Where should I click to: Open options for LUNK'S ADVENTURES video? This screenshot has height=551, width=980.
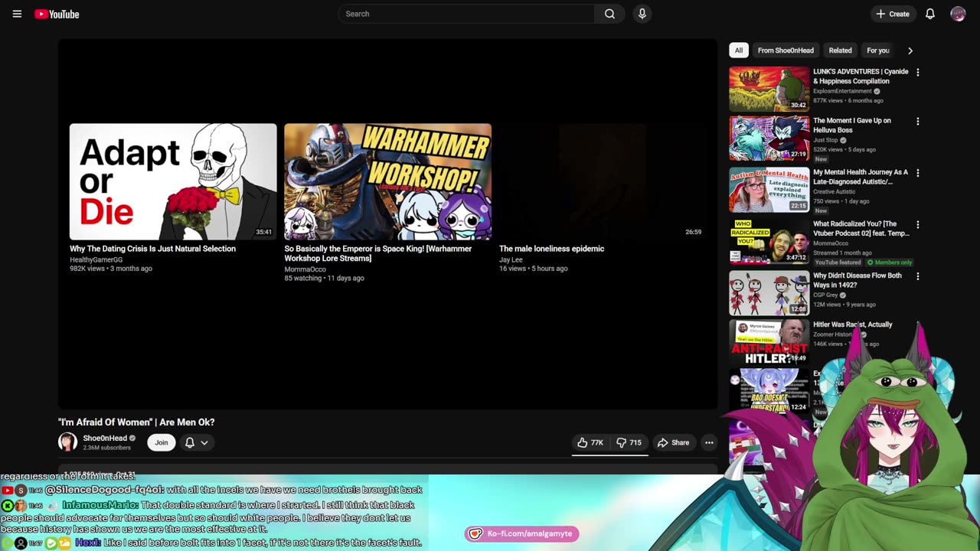[x=917, y=72]
